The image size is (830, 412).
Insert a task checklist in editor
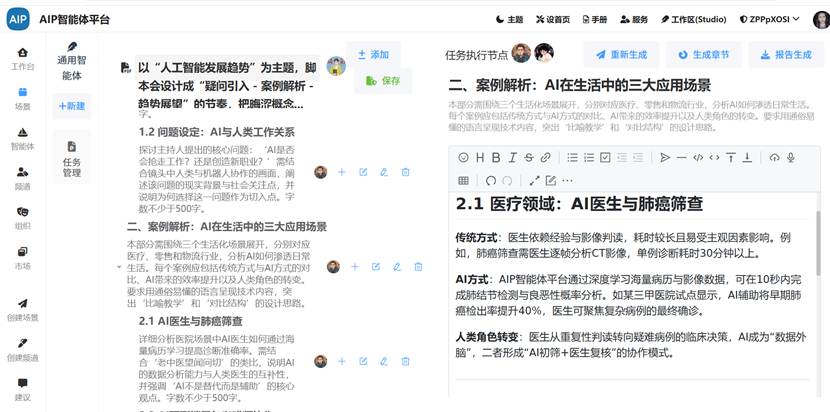click(x=606, y=157)
